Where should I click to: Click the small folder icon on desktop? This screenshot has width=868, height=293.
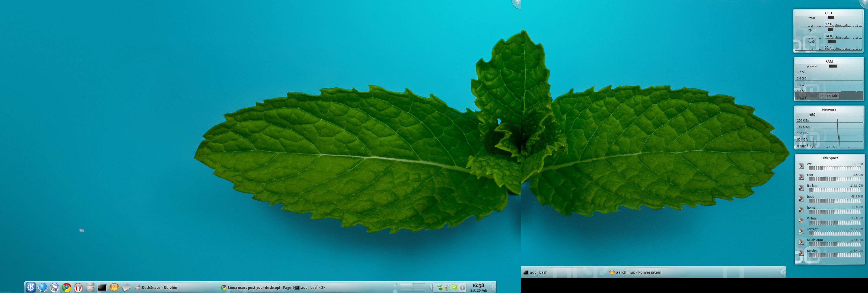[x=81, y=230]
